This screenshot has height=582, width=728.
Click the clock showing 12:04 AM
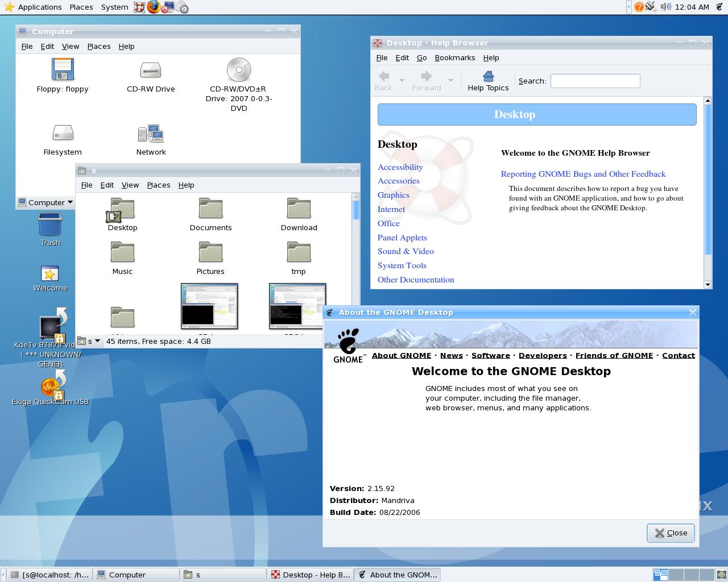coord(692,7)
